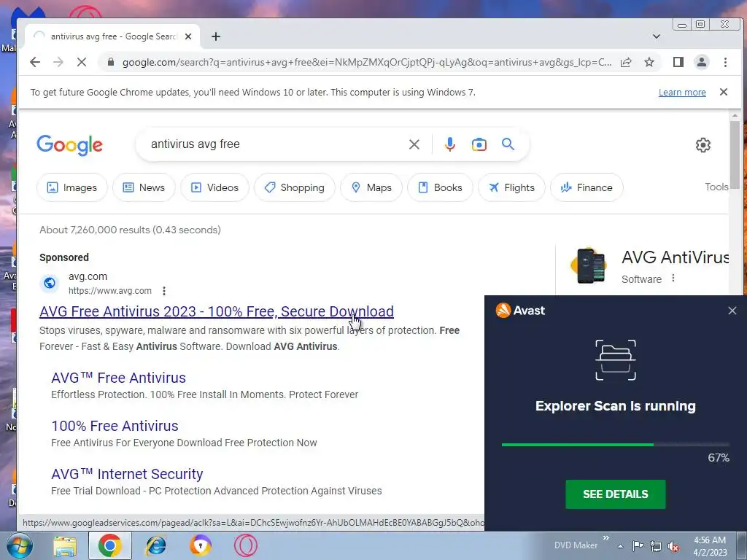Expand the DVD Maker toolbar chevron
This screenshot has height=560, width=747.
[x=605, y=538]
